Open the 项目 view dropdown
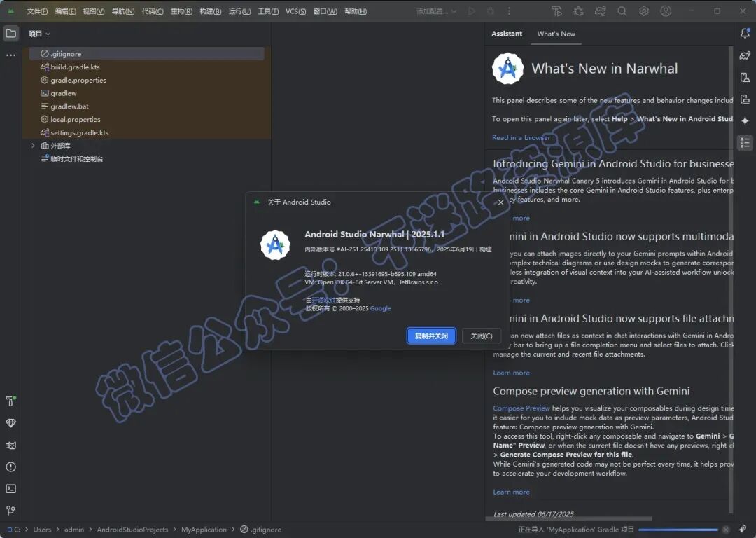The width and height of the screenshot is (756, 538). click(39, 34)
